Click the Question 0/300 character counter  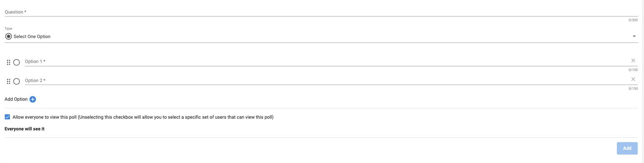633,20
